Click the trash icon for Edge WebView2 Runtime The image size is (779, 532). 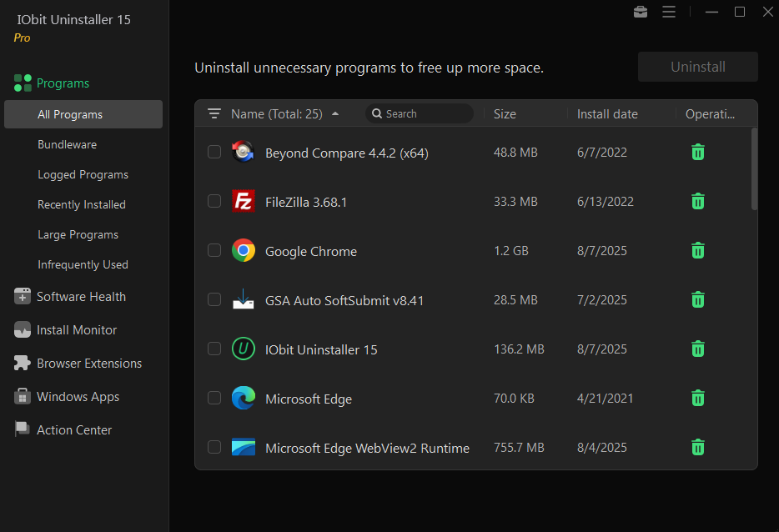[x=697, y=447]
